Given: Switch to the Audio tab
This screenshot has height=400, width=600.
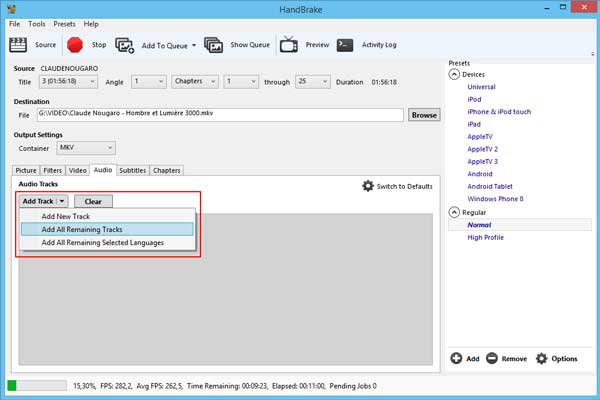Looking at the screenshot, I should coord(103,170).
